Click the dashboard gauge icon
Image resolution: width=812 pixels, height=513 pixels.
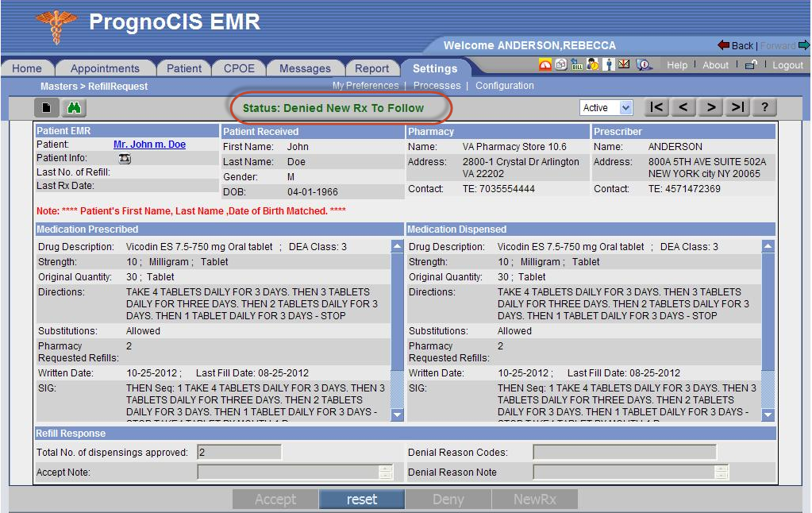[545, 65]
